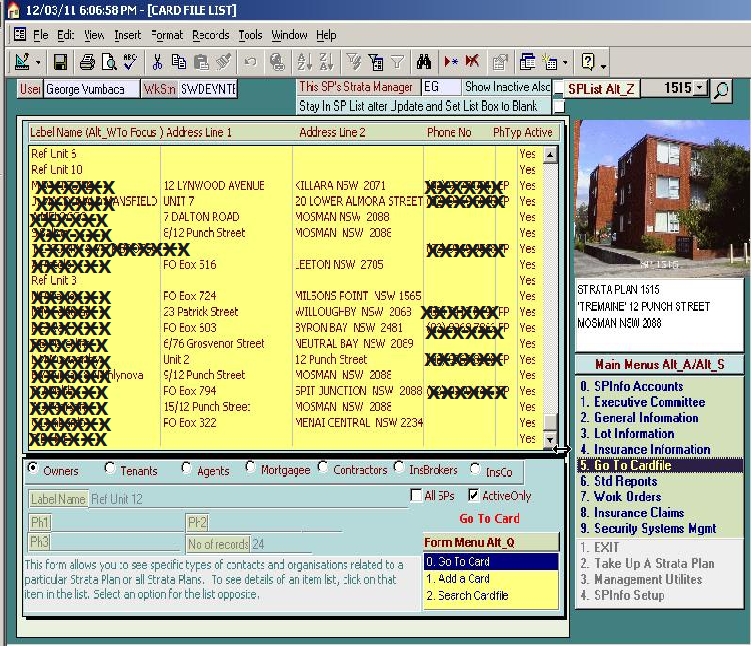
Task: Click the Save icon in toolbar
Action: point(60,62)
